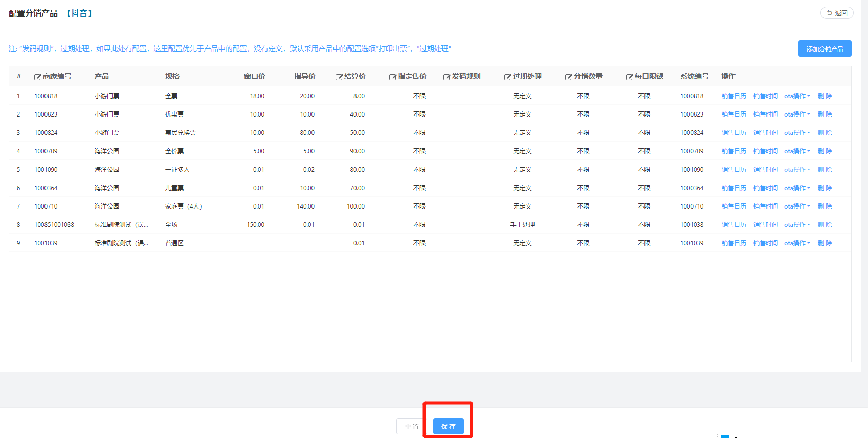Click edit icon beside 分销数量 header
Screen dimensions: 868x438
(568, 77)
